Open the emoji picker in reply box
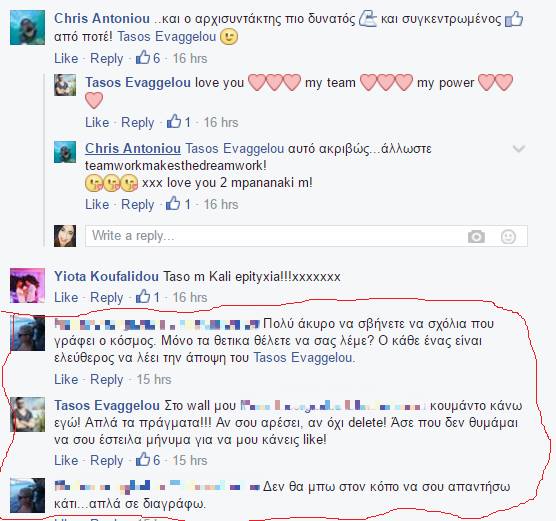The image size is (556, 521). [508, 236]
